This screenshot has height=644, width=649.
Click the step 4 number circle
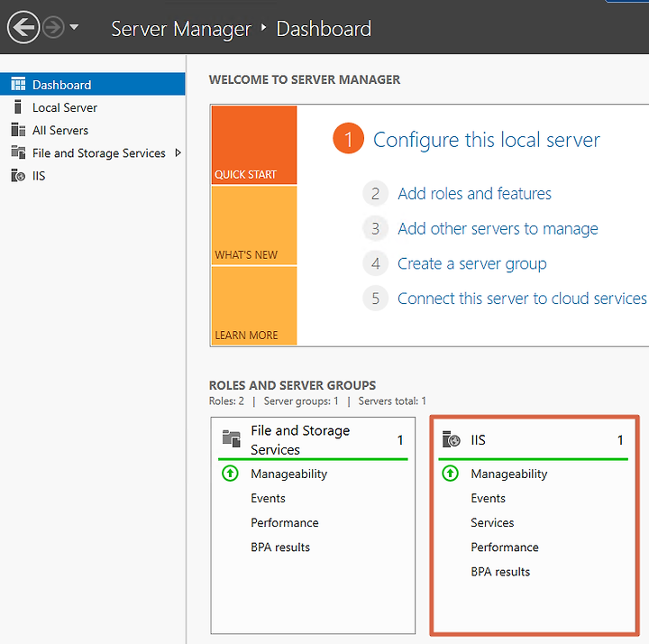tap(375, 263)
